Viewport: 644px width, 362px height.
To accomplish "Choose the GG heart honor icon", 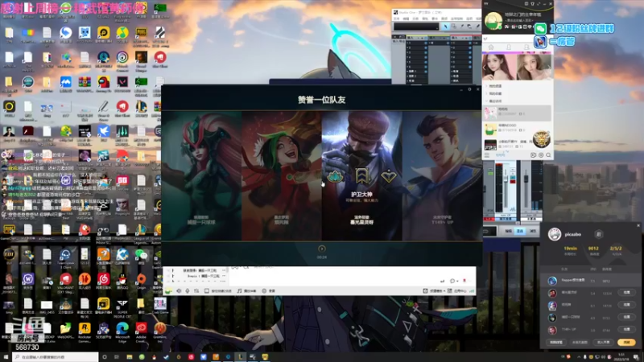I will pyautogui.click(x=388, y=176).
